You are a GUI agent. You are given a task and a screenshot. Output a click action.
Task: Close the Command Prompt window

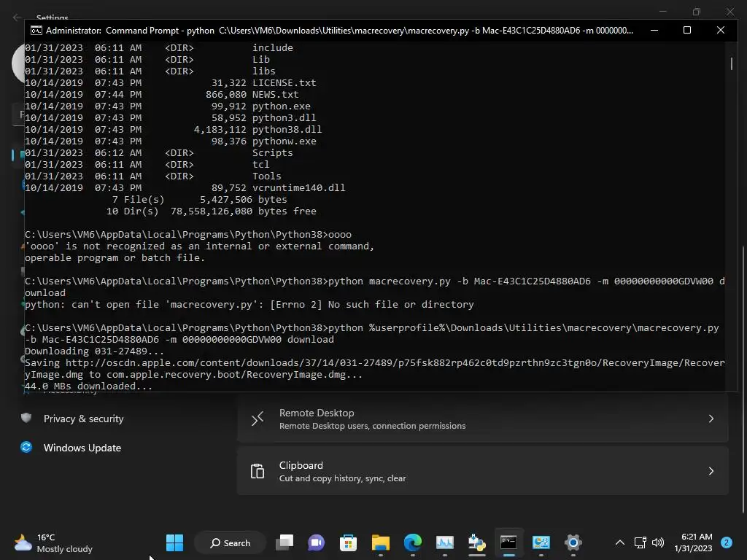(720, 30)
